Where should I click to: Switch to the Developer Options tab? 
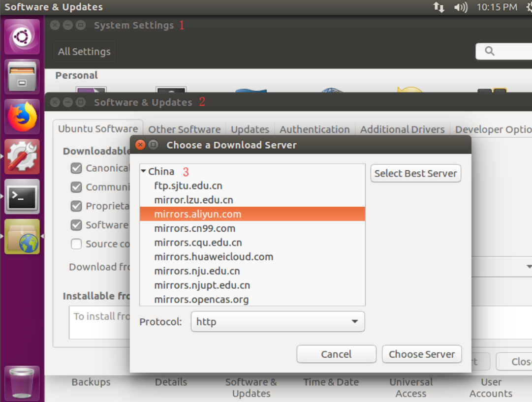pos(493,129)
